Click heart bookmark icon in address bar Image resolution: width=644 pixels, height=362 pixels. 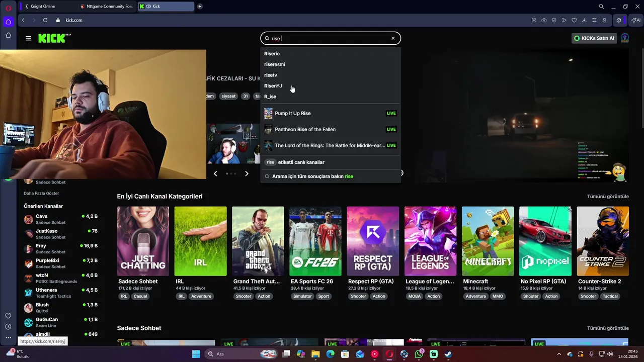point(574,20)
